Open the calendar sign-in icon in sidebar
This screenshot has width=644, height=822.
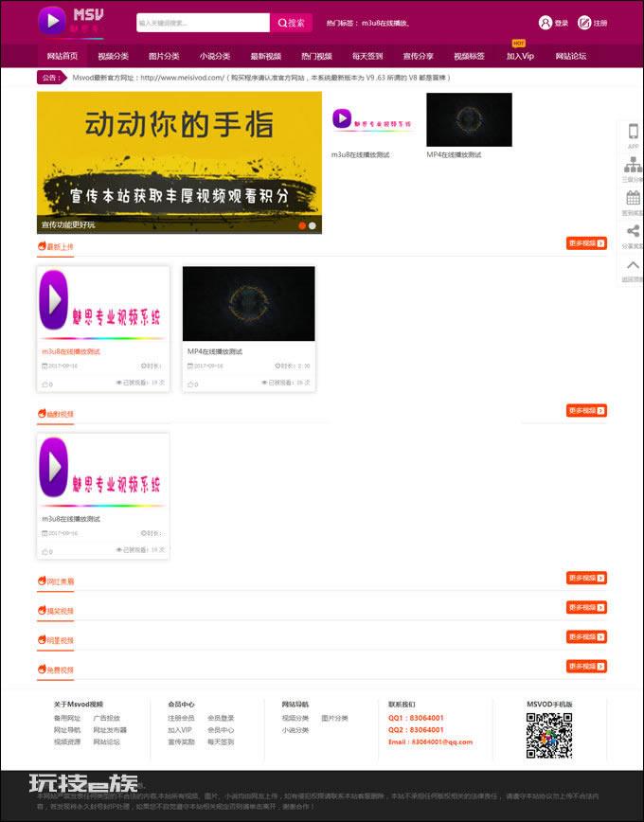pos(633,198)
